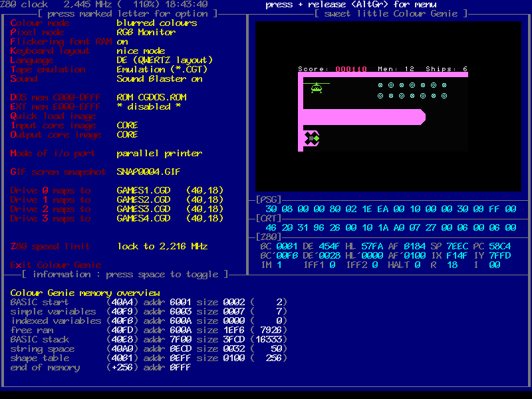Click the green helicopter sprite in the game

317,88
